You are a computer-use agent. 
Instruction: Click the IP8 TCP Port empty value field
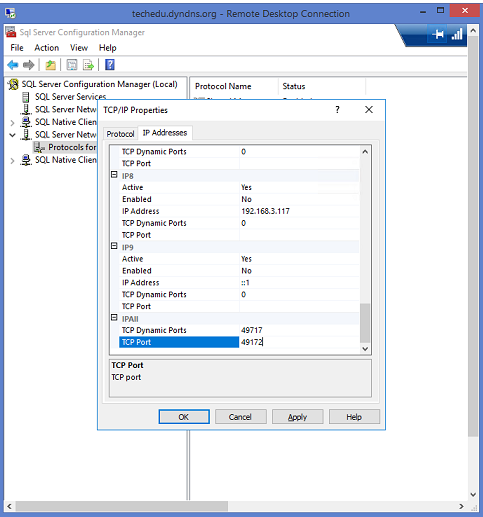299,235
